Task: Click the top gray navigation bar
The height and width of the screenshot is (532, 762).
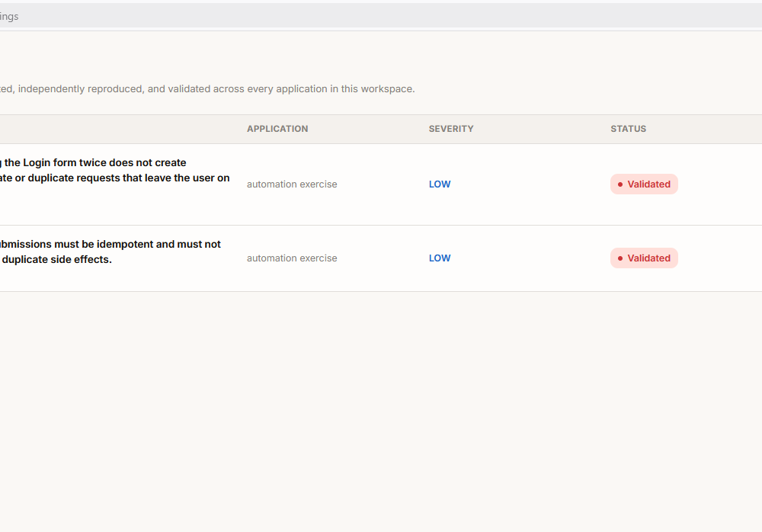Action: coord(381,15)
